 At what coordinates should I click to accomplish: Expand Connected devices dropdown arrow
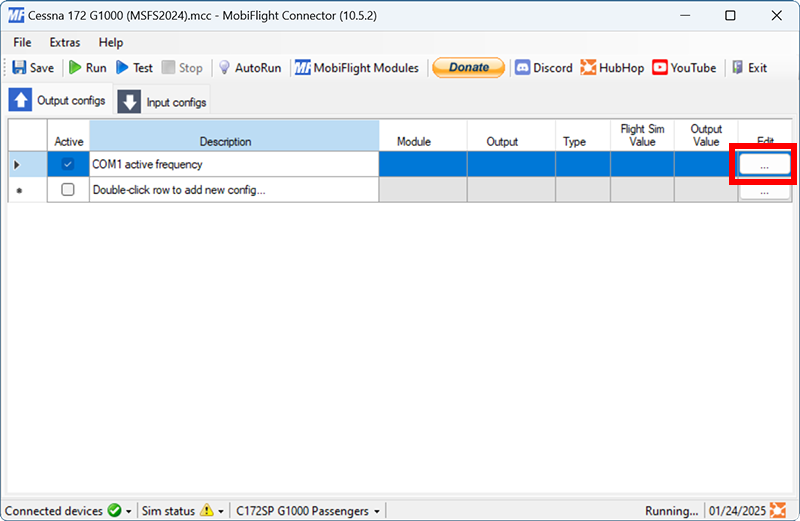pos(129,511)
